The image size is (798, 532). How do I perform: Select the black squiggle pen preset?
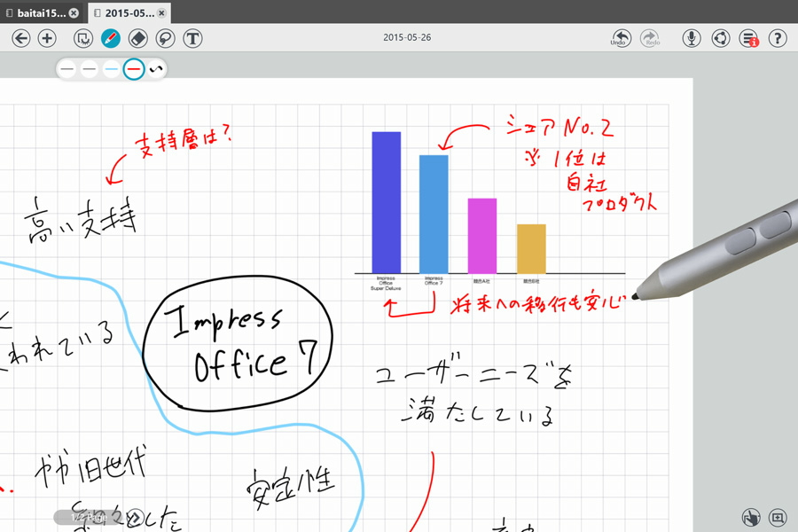[156, 69]
